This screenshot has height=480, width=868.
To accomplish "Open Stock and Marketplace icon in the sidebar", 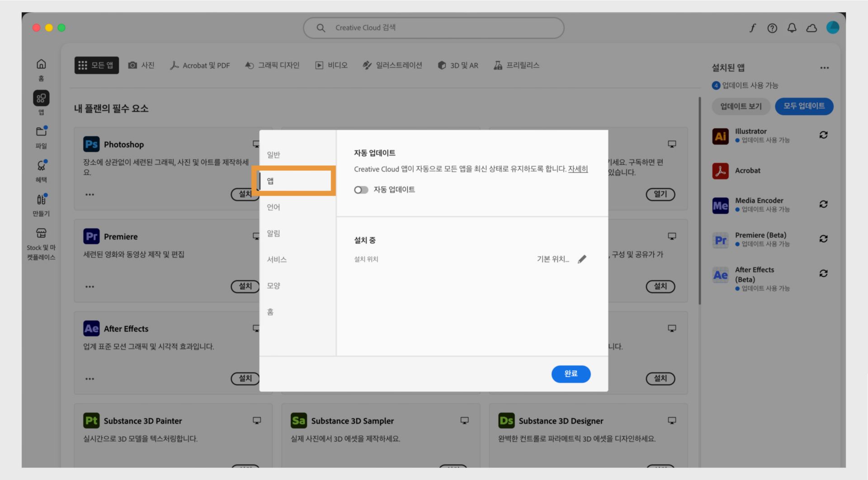I will coord(41,233).
